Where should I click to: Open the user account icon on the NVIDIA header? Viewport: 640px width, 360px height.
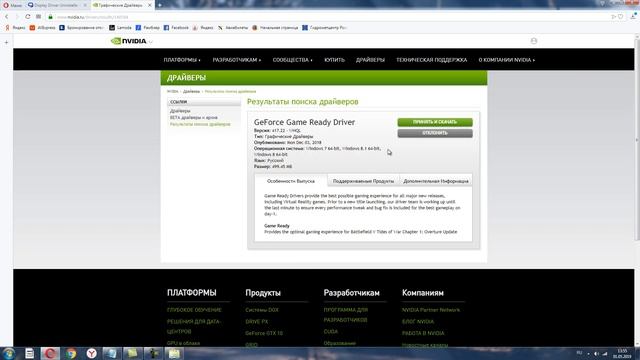point(533,41)
